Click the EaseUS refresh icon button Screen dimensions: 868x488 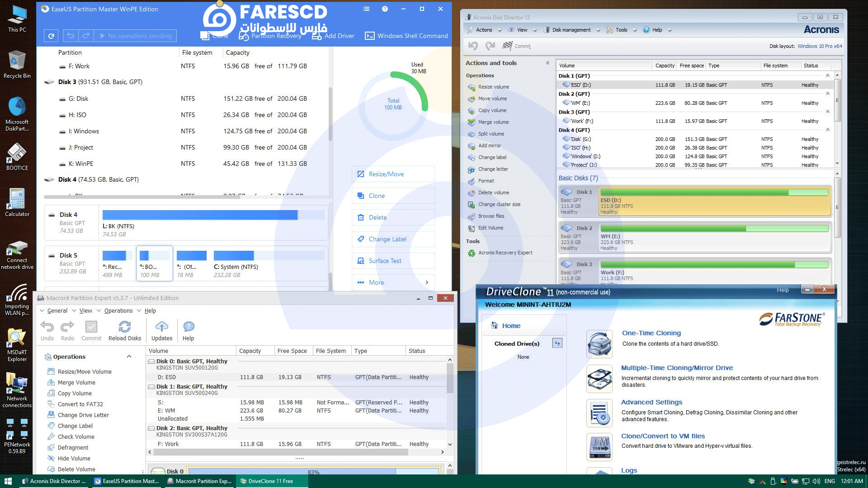[51, 36]
